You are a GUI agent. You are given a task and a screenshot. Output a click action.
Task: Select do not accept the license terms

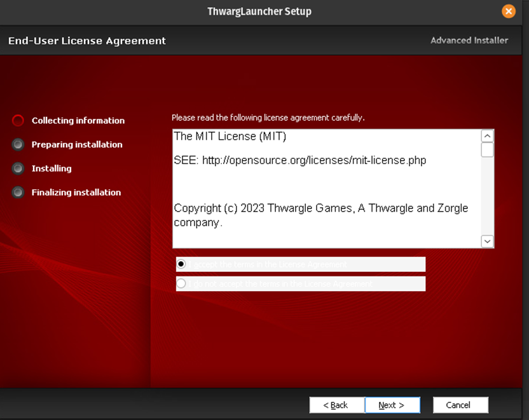tap(182, 283)
